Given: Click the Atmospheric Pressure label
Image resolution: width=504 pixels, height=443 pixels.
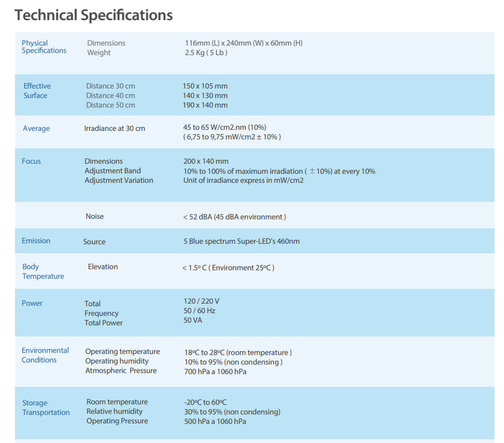Looking at the screenshot, I should [x=121, y=370].
